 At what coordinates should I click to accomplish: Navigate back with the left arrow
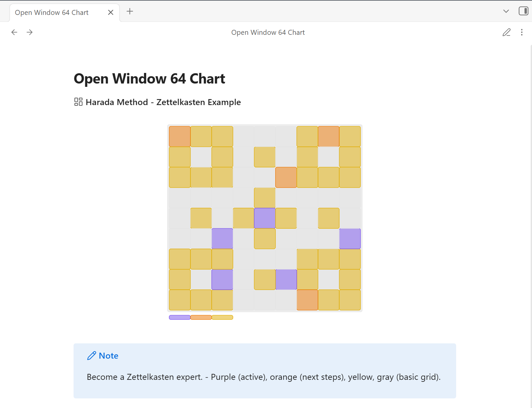click(14, 32)
